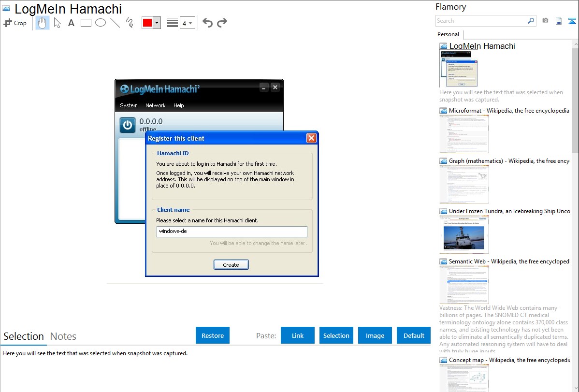Pick the freehand drawing tool

coord(130,23)
